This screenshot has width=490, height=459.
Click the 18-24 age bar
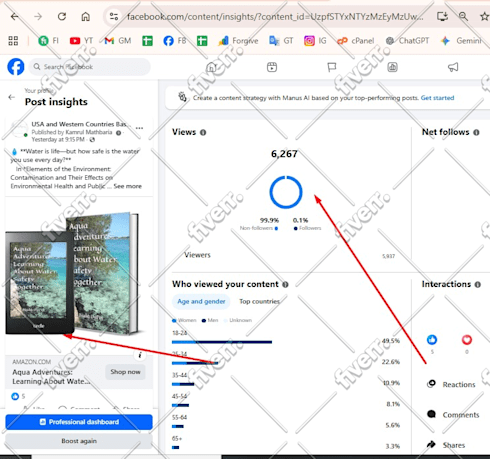coord(222,342)
